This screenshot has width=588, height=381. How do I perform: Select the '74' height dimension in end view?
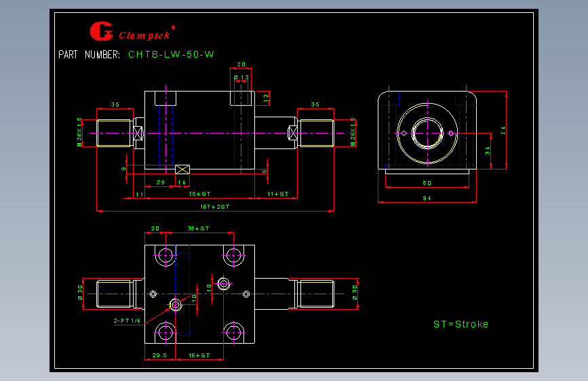pyautogui.click(x=503, y=130)
